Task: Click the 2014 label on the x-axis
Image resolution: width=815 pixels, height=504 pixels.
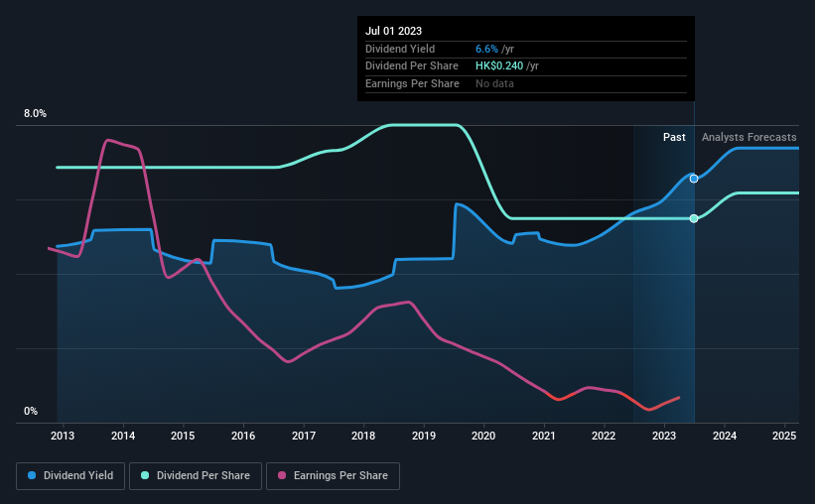Action: click(123, 436)
